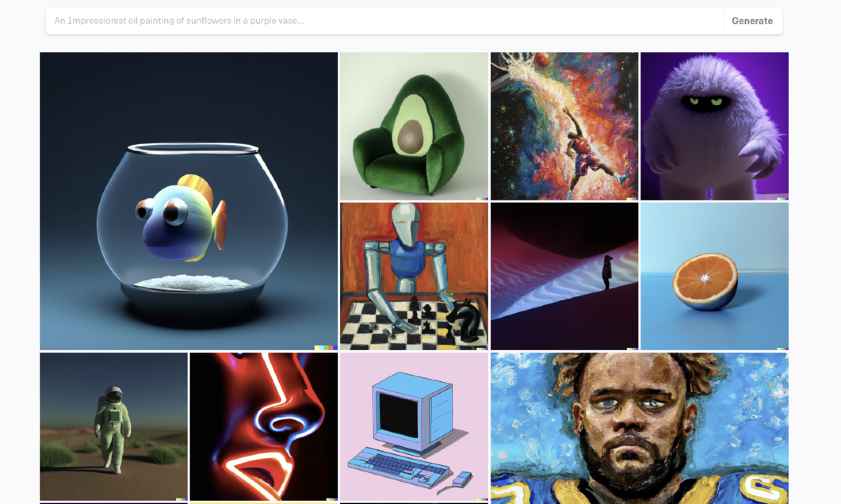Click the Generate button
This screenshot has height=504, width=841.
coord(752,21)
